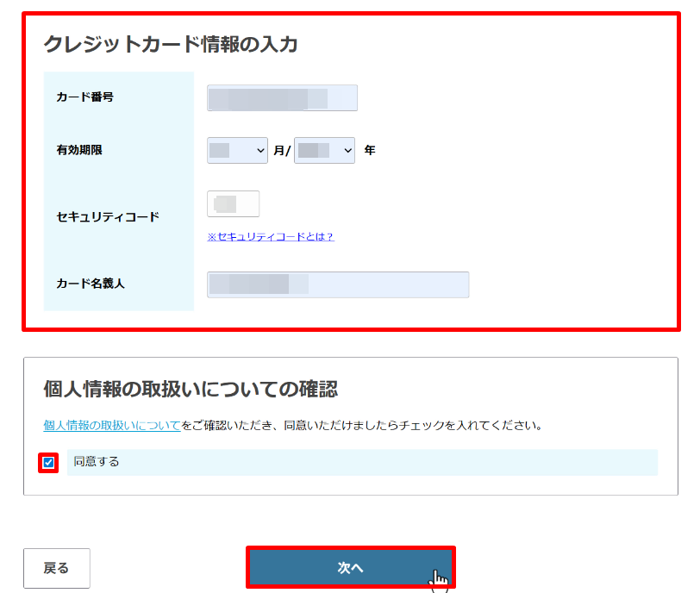Click the セキュリティコード row label
Screen dimensions: 700x593
pos(108,217)
